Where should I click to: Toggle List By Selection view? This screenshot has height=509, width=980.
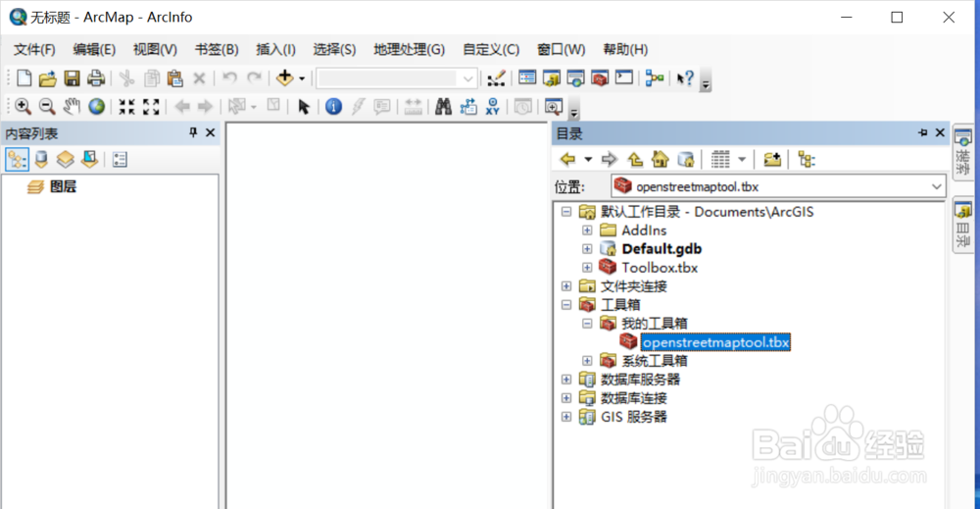[x=89, y=160]
